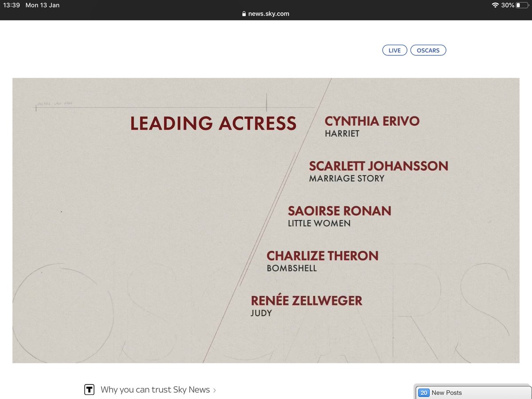Select the CYNTHIA ERIVO name

(372, 121)
